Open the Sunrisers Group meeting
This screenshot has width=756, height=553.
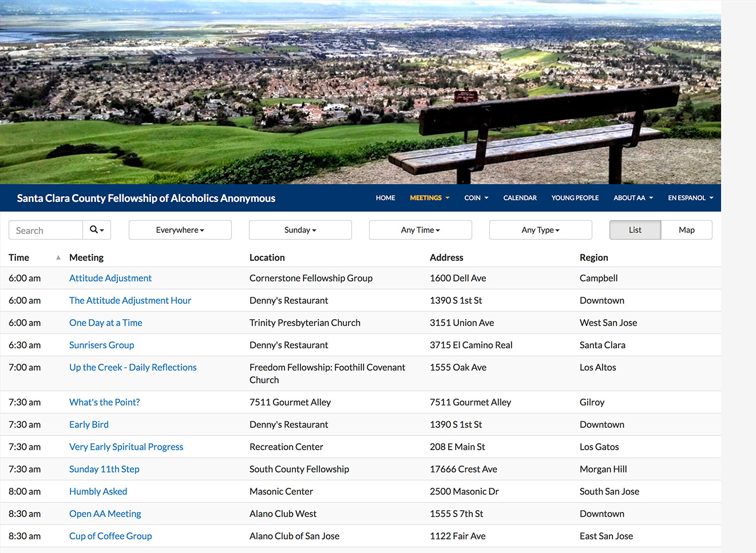click(102, 345)
